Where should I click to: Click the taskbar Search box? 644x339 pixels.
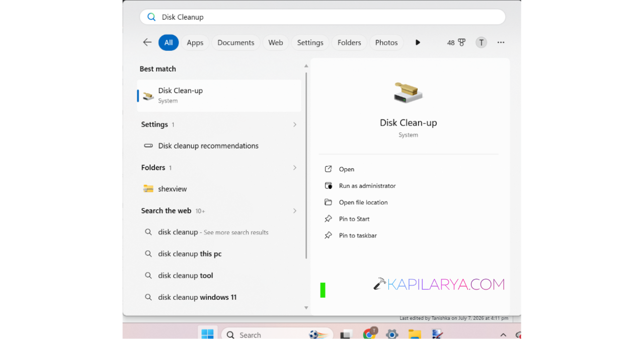pos(277,334)
